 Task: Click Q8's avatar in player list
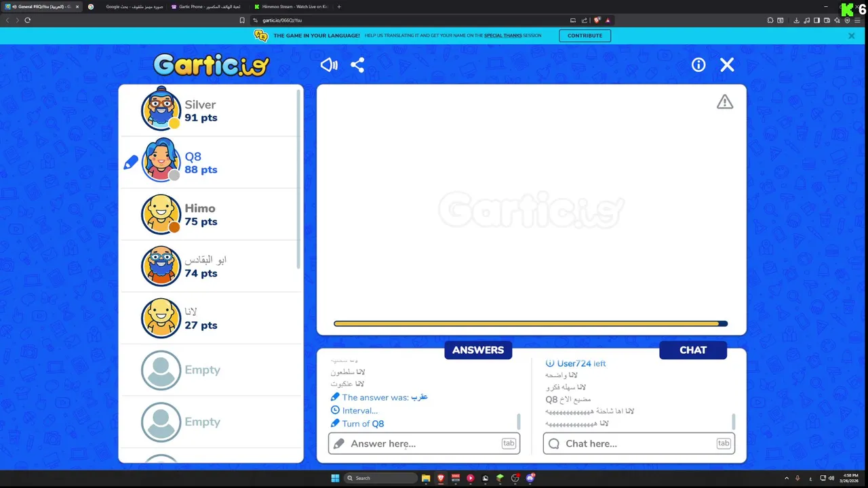(x=161, y=161)
